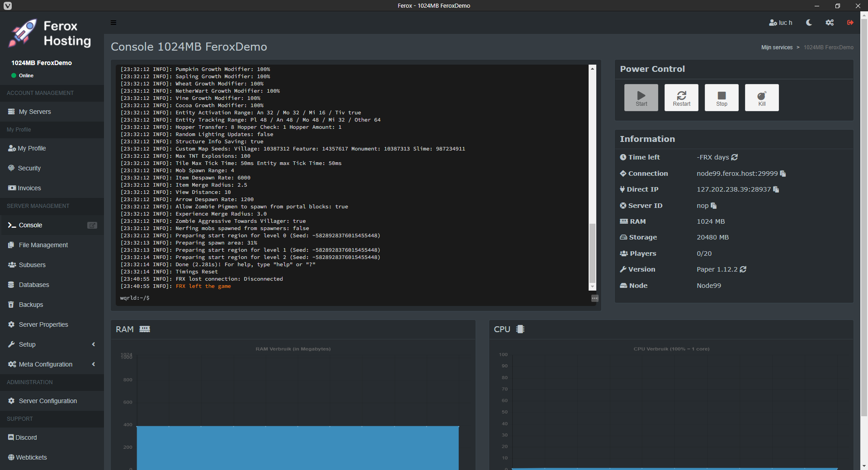
Task: Select Console in the sidebar
Action: point(52,225)
